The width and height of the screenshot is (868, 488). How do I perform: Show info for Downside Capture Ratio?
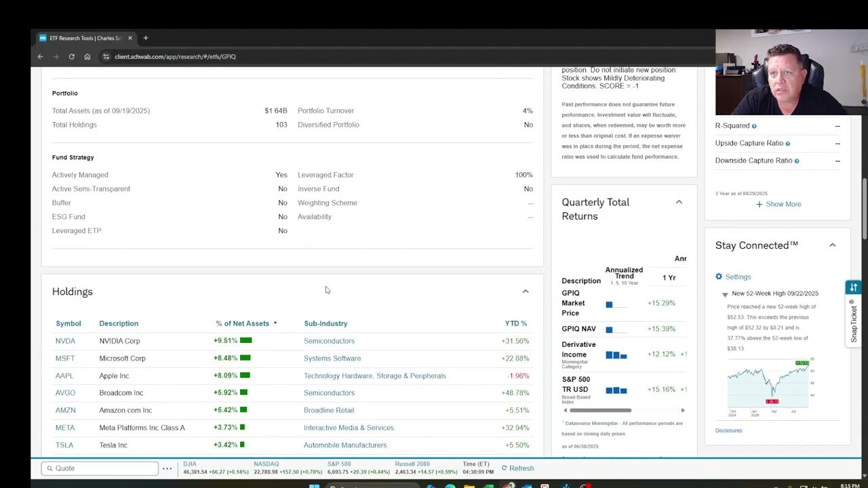pos(796,161)
